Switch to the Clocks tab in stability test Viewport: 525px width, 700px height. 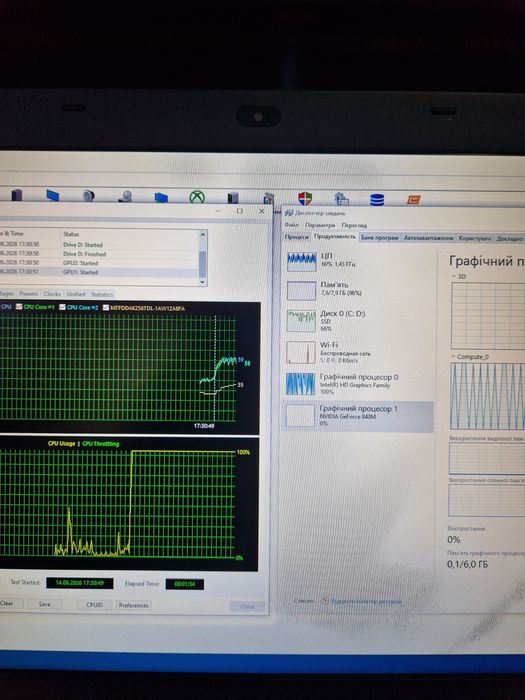coord(52,294)
